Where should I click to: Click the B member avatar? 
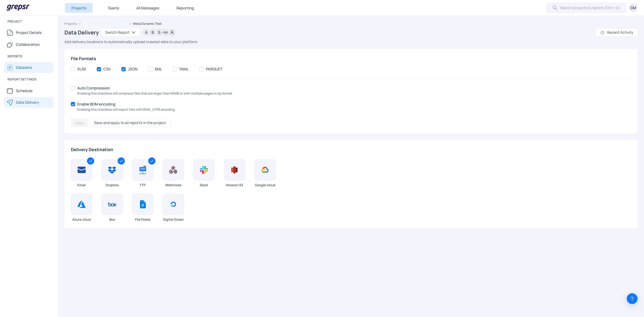pos(153,32)
